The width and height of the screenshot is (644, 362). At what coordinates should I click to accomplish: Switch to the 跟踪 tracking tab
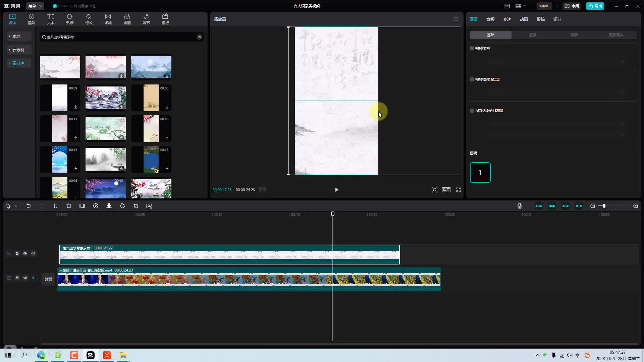click(541, 19)
